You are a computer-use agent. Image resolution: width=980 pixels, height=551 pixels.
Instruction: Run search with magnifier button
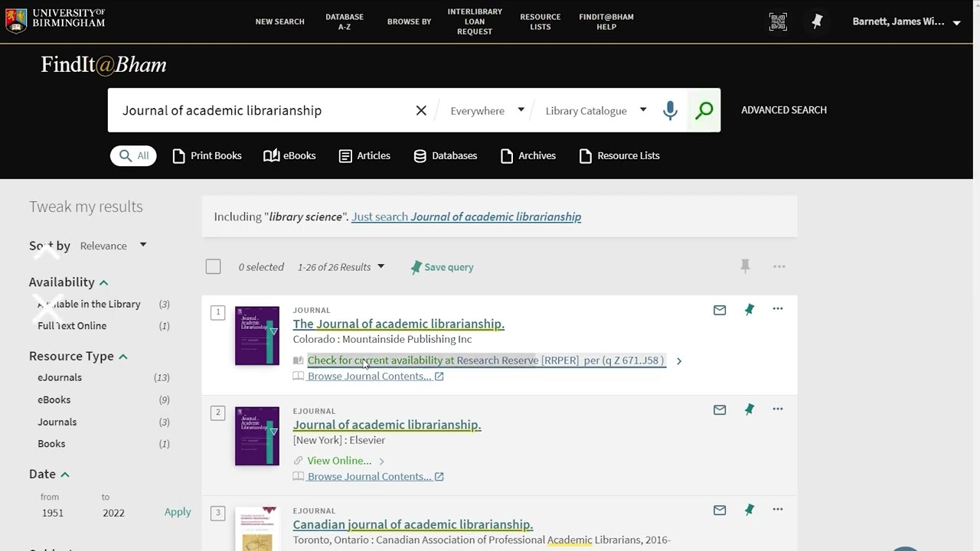click(704, 110)
